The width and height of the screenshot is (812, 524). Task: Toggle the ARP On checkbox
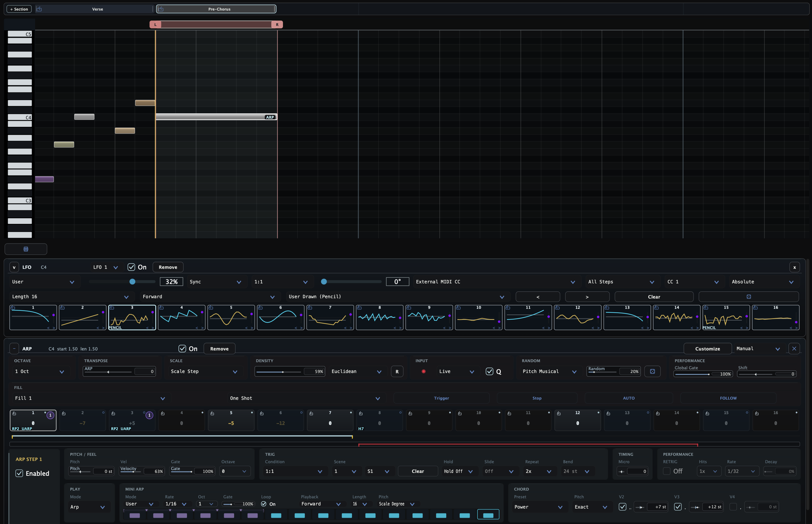pyautogui.click(x=182, y=348)
